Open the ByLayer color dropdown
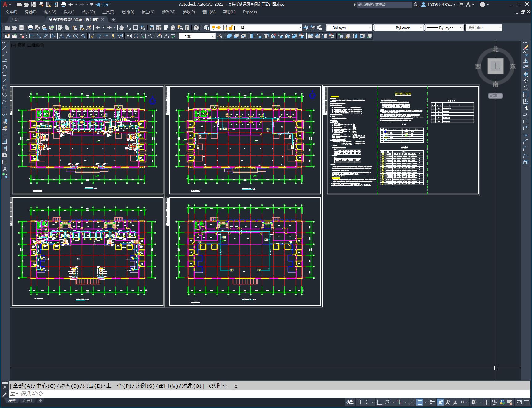The image size is (532, 408). pos(349,28)
